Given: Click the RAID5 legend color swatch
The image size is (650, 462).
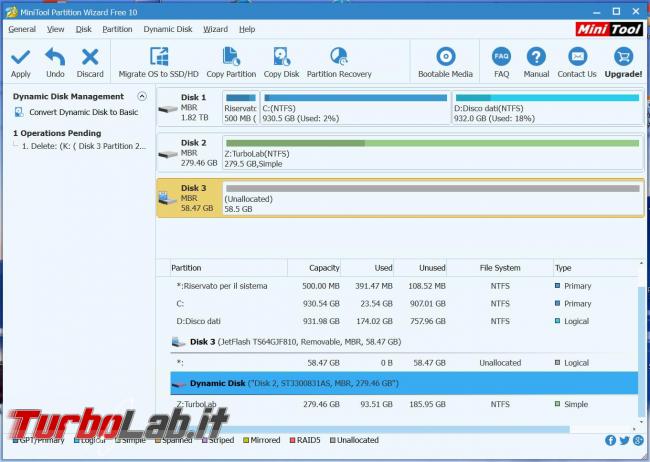Looking at the screenshot, I should (x=292, y=440).
